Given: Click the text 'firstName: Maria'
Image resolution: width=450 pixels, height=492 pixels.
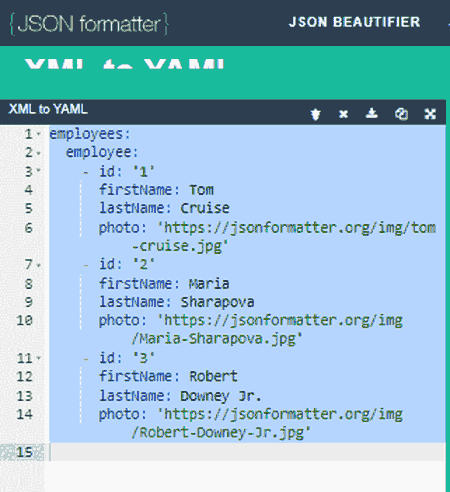Looking at the screenshot, I should tap(164, 284).
